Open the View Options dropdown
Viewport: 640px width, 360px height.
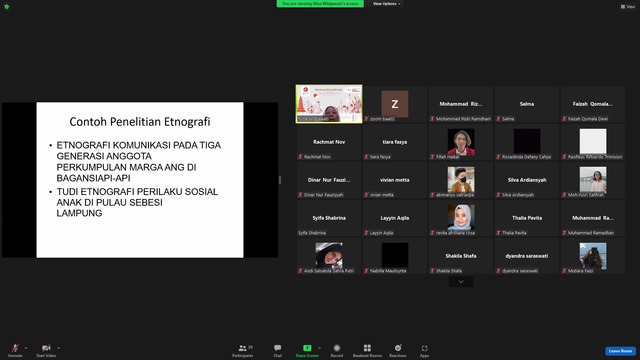coord(386,4)
